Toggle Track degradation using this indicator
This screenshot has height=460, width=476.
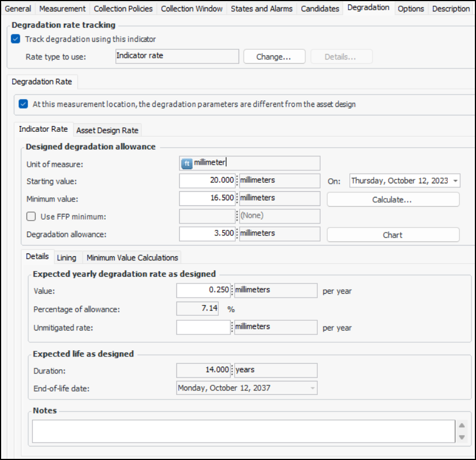15,39
